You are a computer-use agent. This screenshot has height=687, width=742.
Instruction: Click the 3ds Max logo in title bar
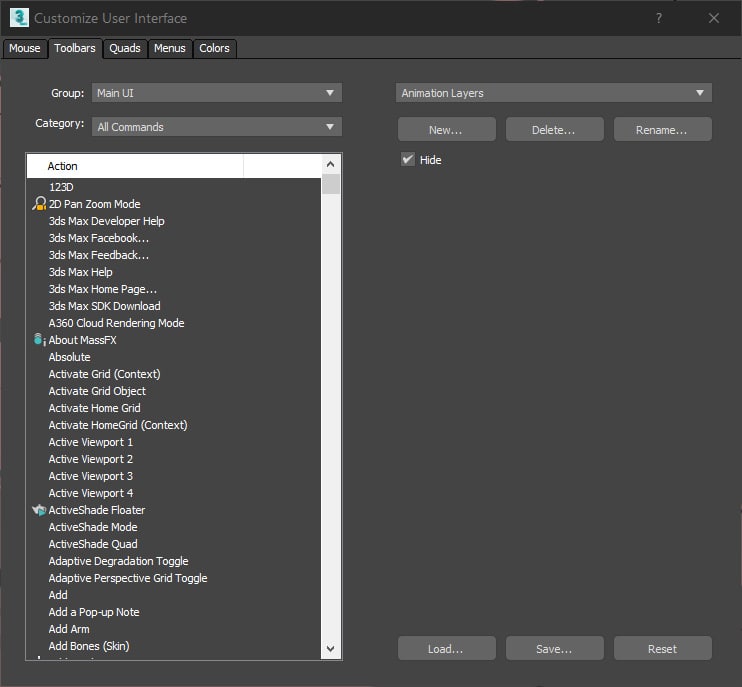19,18
